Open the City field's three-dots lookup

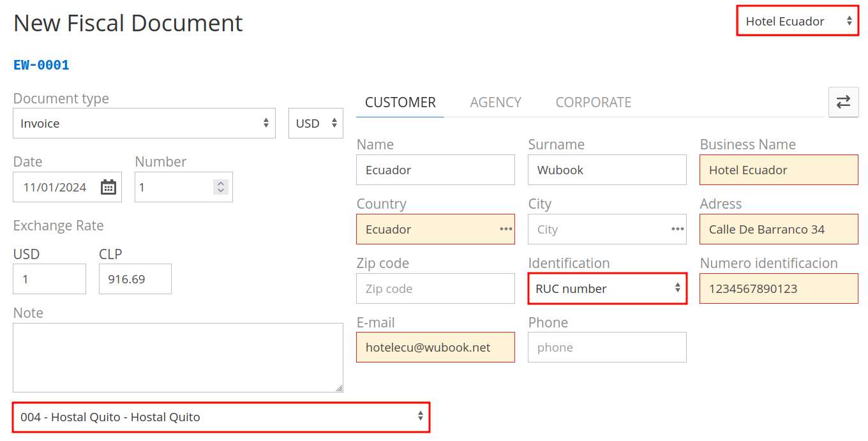click(x=678, y=229)
